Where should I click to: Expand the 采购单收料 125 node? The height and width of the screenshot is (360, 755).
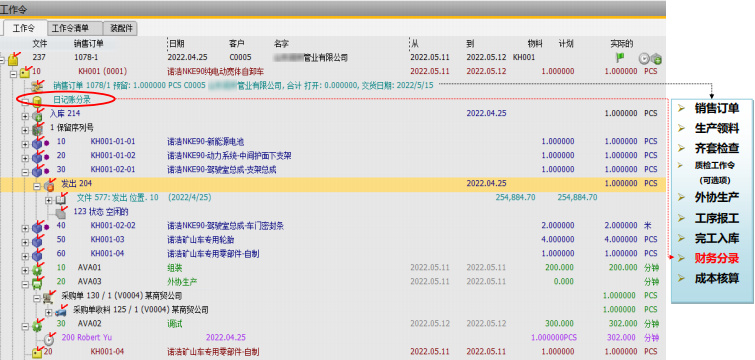tap(49, 312)
